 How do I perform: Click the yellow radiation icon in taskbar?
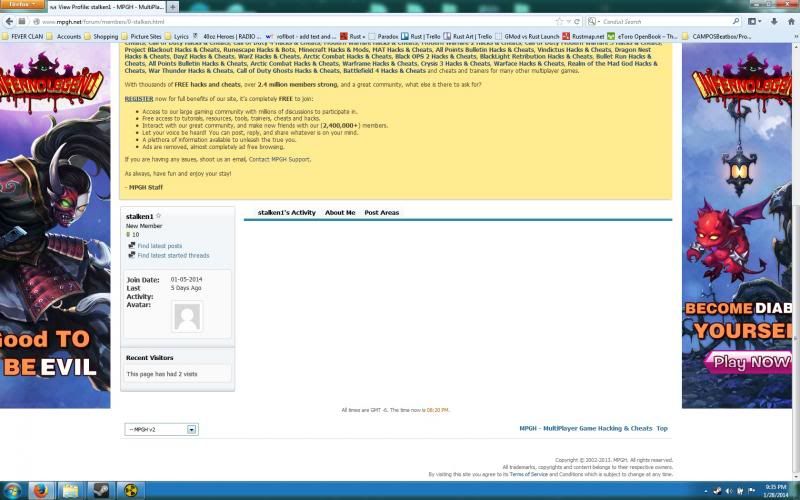pos(130,490)
